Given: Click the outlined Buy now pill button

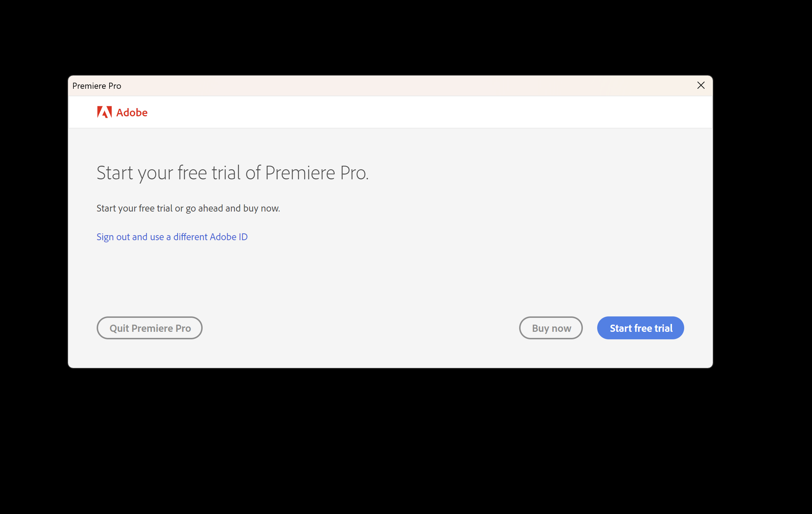Looking at the screenshot, I should [x=551, y=328].
